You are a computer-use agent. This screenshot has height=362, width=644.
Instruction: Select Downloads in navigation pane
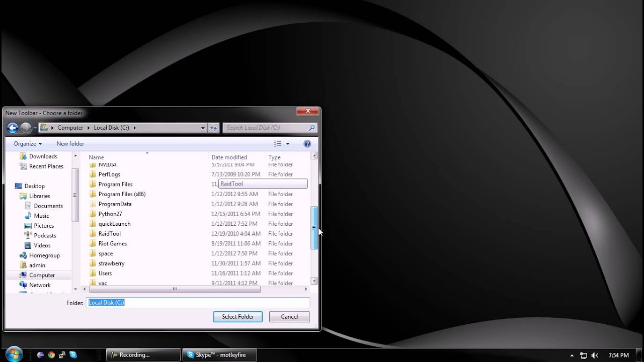point(39,156)
